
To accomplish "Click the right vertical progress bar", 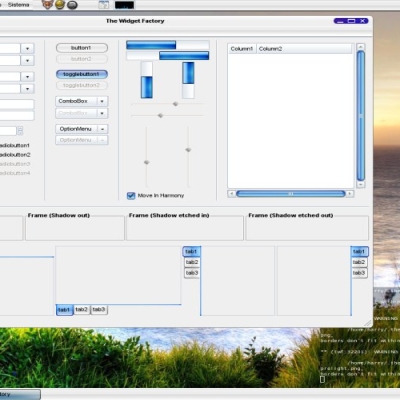I will tap(188, 80).
